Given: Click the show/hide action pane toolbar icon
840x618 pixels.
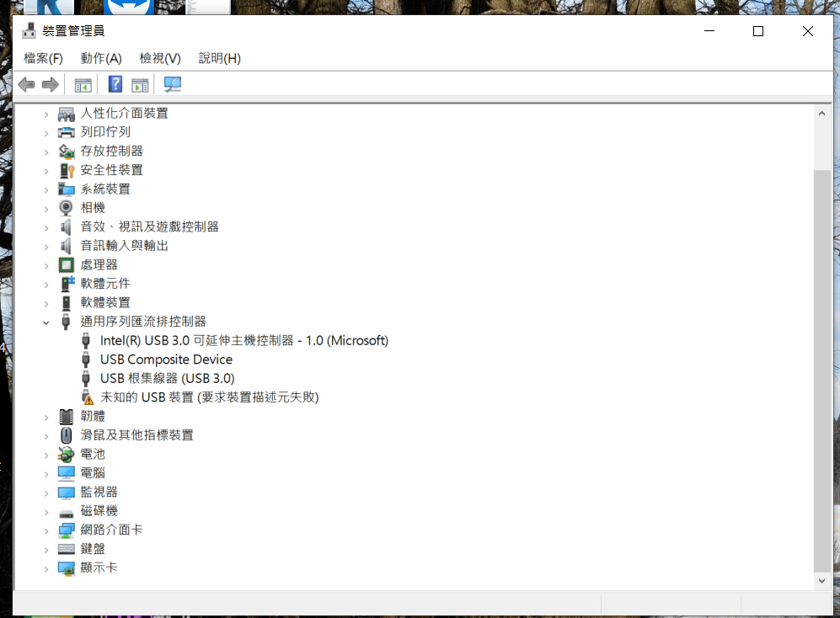Looking at the screenshot, I should coord(140,84).
